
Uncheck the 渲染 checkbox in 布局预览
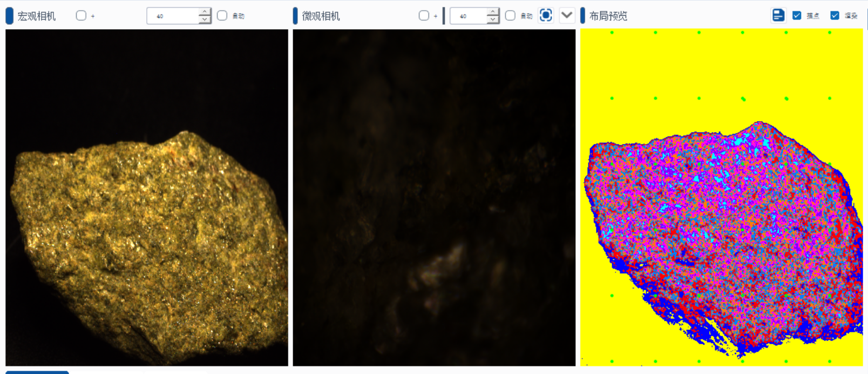(x=835, y=16)
